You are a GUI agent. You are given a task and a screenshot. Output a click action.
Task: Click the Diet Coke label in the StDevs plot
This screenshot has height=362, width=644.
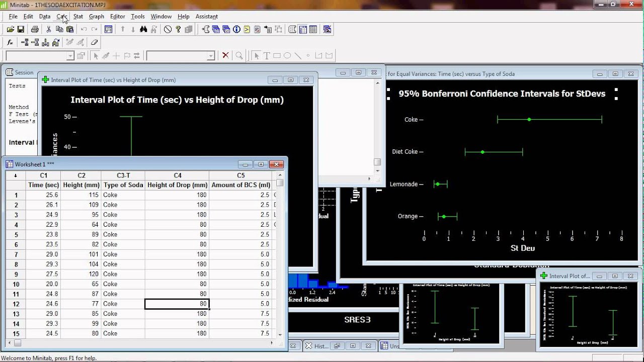tap(405, 152)
